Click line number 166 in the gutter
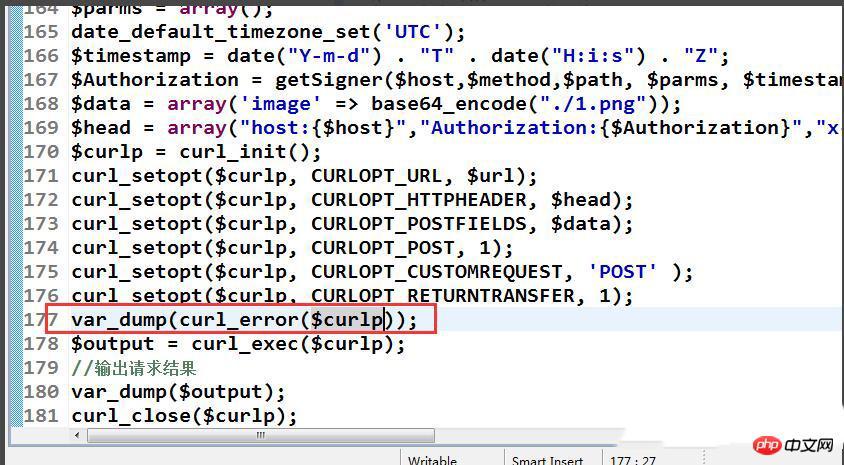This screenshot has width=844, height=465. coord(41,55)
